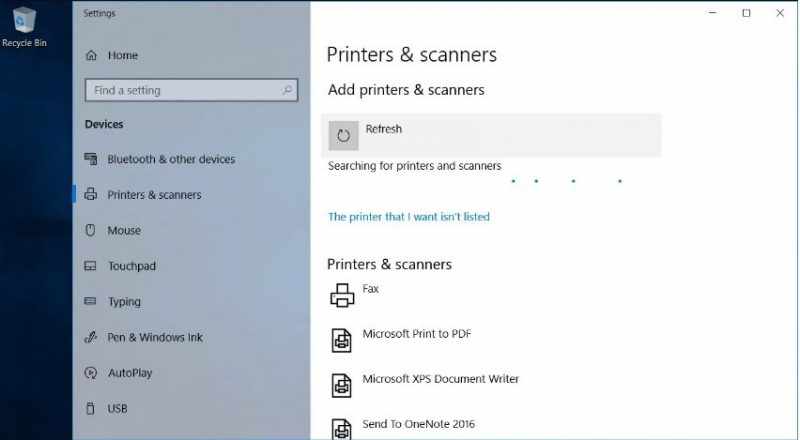This screenshot has width=800, height=440.
Task: Close the Settings window
Action: (x=780, y=13)
